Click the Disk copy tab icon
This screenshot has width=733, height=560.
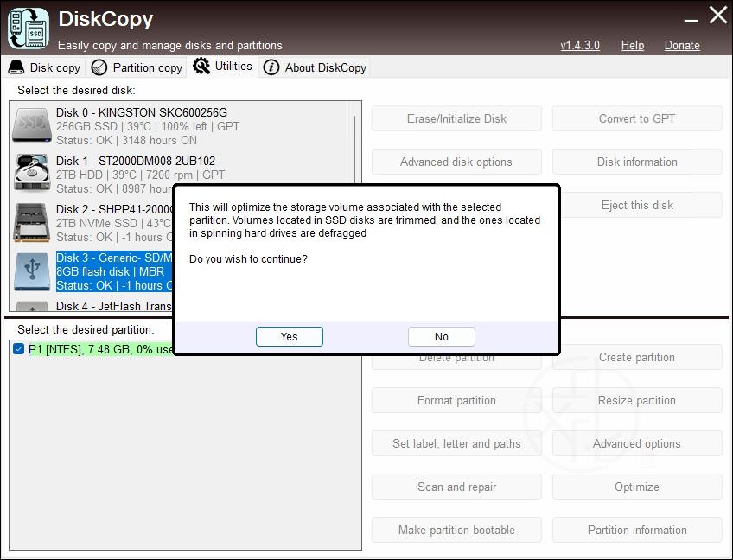pyautogui.click(x=16, y=67)
